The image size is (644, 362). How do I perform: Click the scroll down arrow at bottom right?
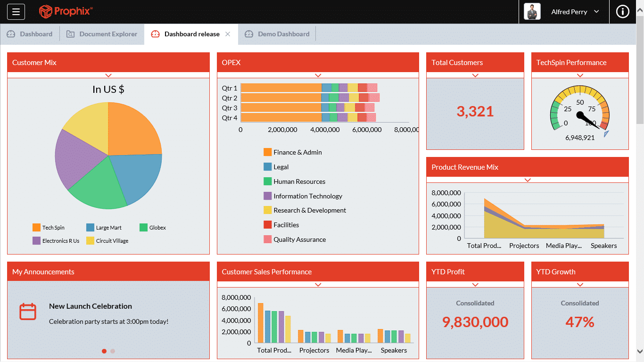tap(640, 351)
